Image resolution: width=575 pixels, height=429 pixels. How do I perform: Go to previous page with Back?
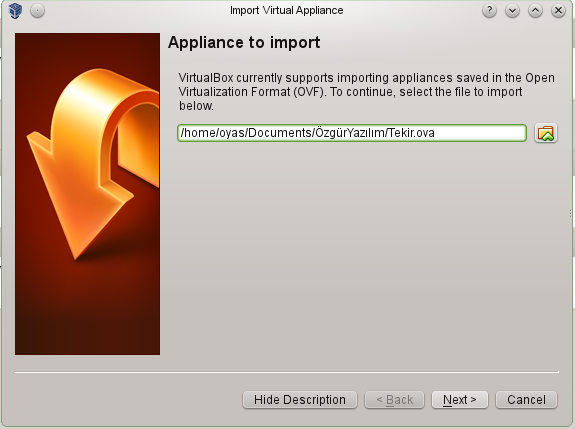(x=394, y=400)
